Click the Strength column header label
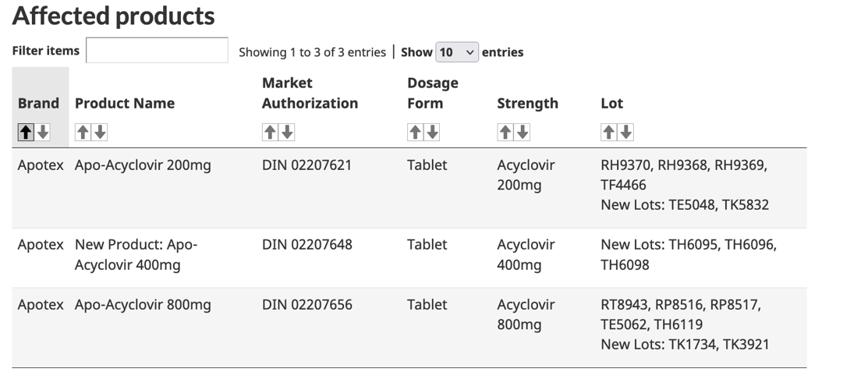 [528, 103]
